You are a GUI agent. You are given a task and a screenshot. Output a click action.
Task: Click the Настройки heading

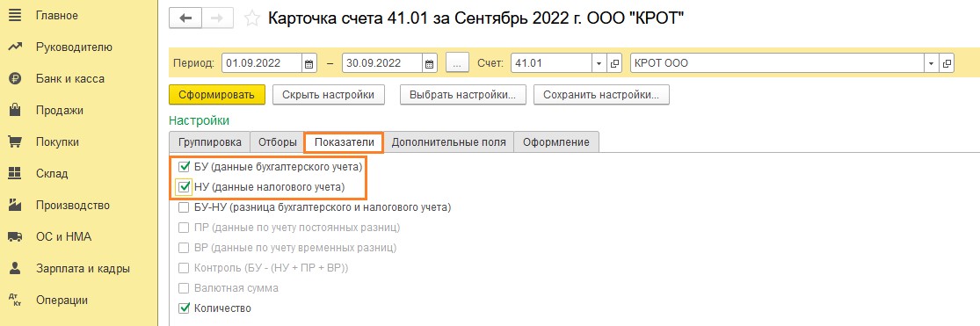coord(200,120)
